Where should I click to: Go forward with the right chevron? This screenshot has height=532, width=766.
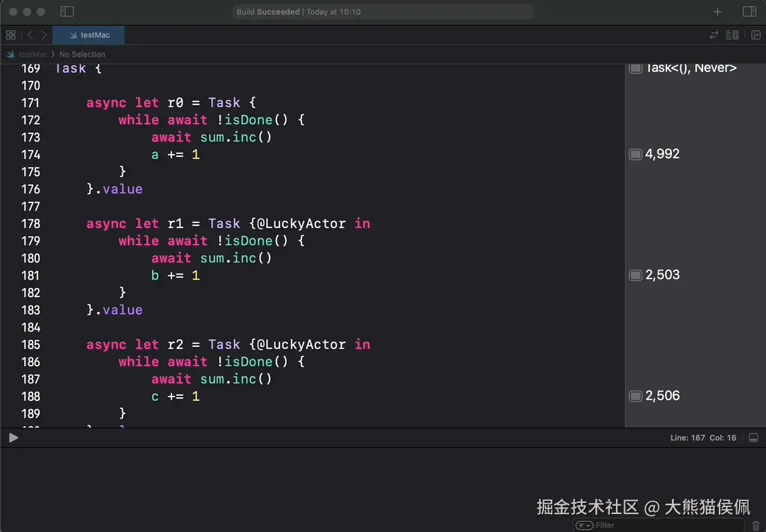pos(44,35)
